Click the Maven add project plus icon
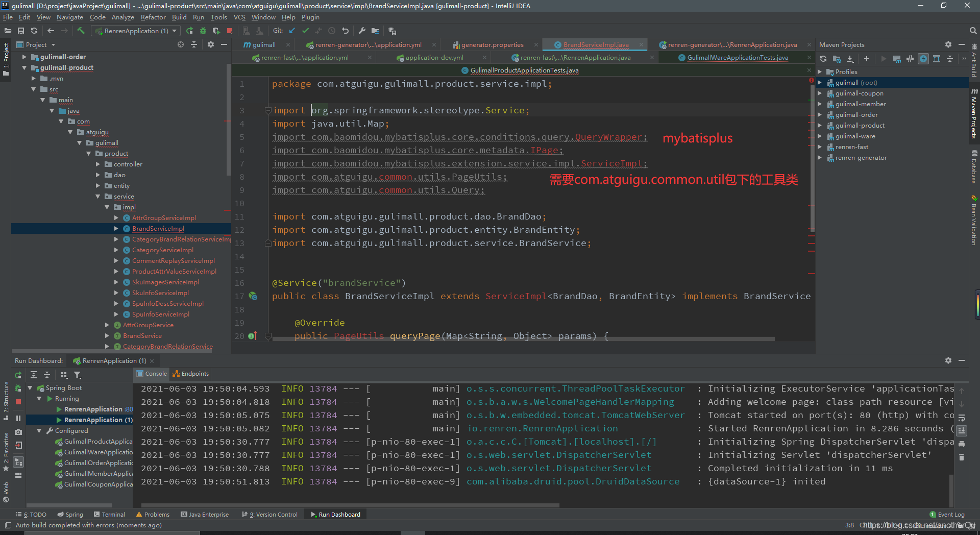 click(x=866, y=59)
